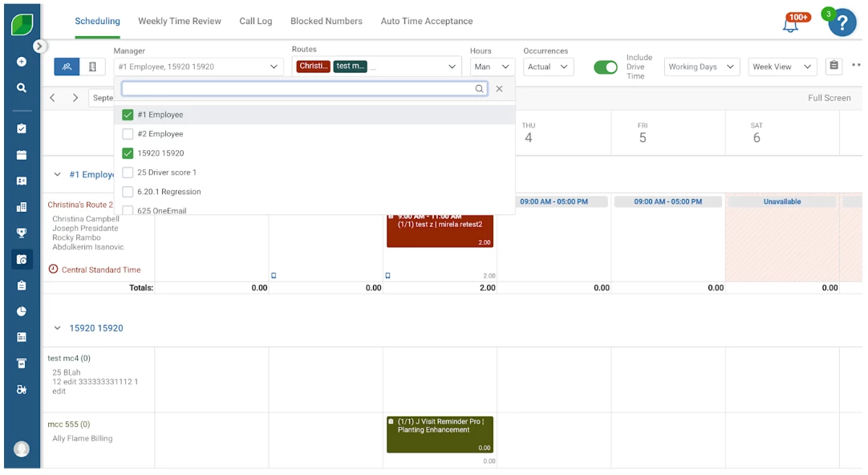Image resolution: width=868 pixels, height=475 pixels.
Task: Switch to Auto Time Acceptance tab
Action: [x=427, y=21]
